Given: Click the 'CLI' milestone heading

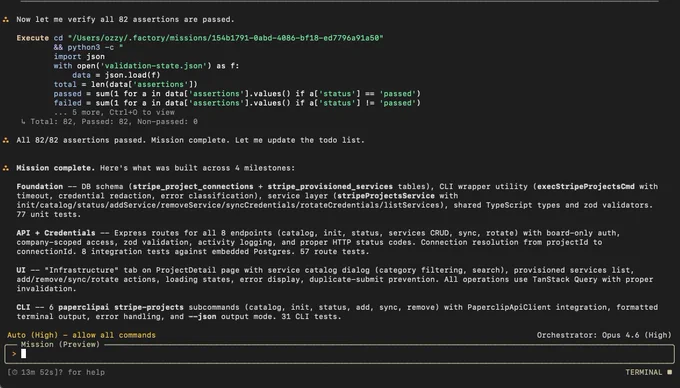Looking at the screenshot, I should click(x=23, y=307).
